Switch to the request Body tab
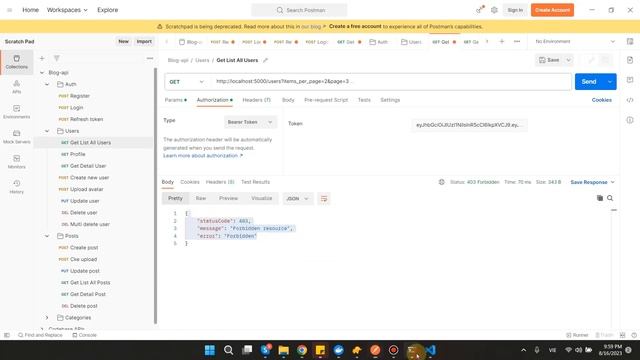 click(288, 100)
